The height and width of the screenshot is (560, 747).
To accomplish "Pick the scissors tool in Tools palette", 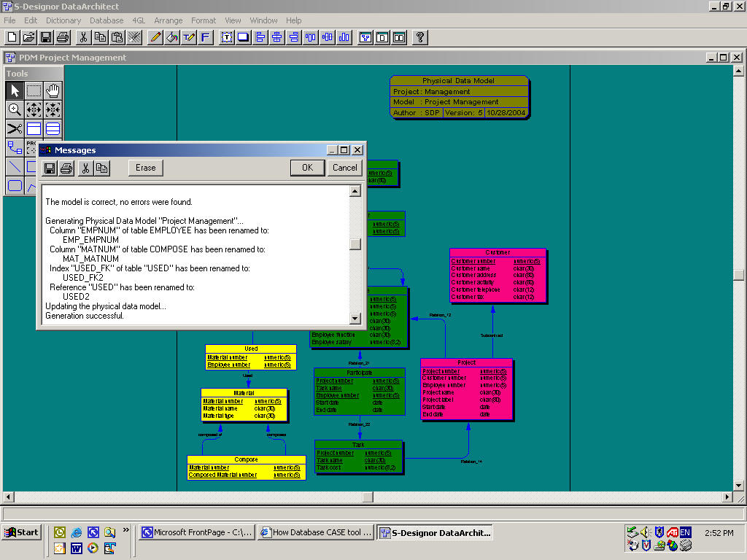I will (15, 129).
